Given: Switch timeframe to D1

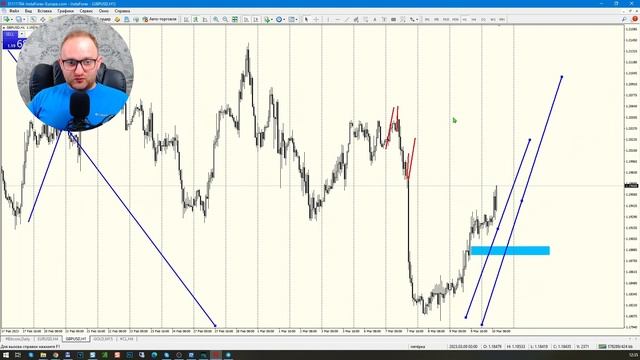Looking at the screenshot, I should (x=483, y=19).
